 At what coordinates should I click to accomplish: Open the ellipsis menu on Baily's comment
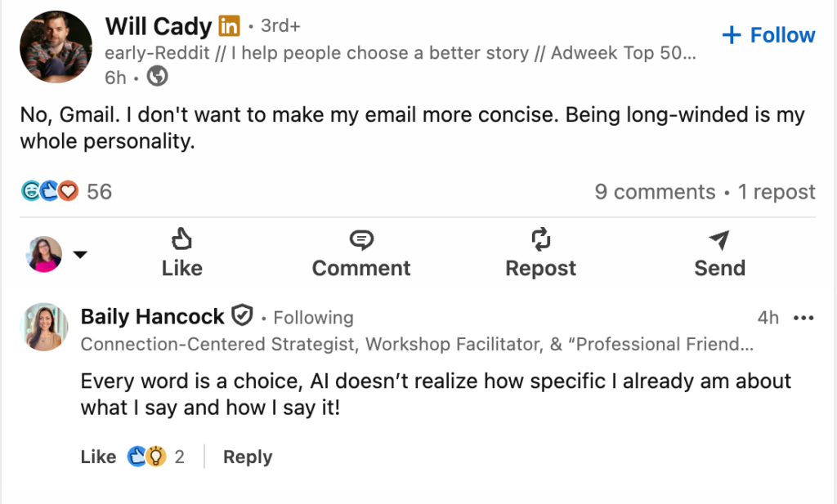(x=803, y=317)
